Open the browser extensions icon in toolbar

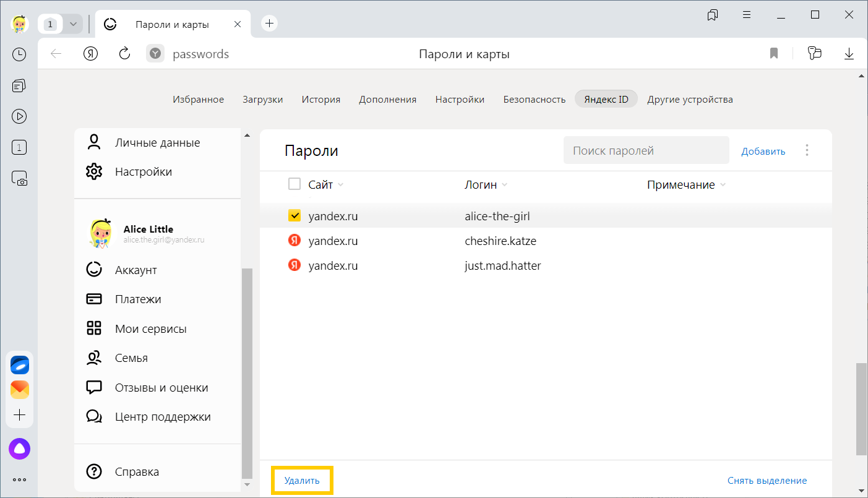tap(814, 54)
